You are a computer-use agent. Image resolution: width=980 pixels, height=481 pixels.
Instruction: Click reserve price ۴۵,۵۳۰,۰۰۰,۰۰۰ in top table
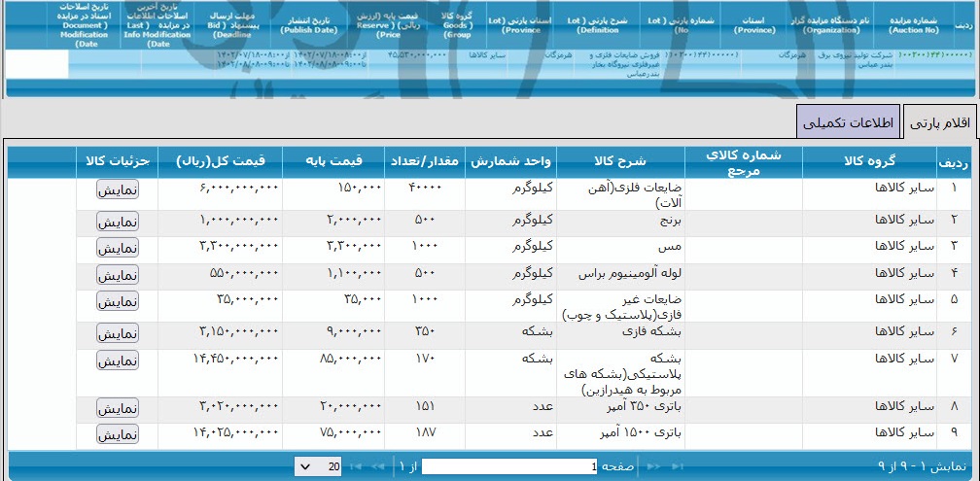tap(417, 55)
